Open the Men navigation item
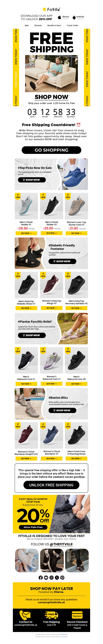 coord(27,25)
